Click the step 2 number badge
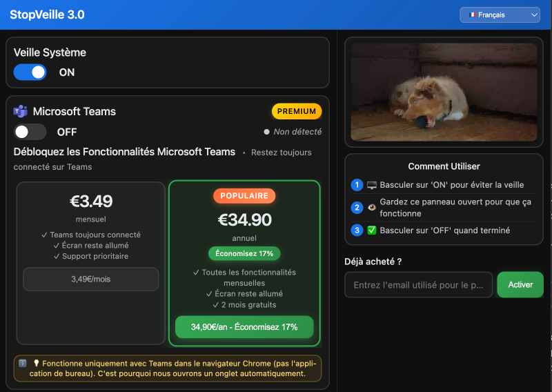 click(357, 208)
